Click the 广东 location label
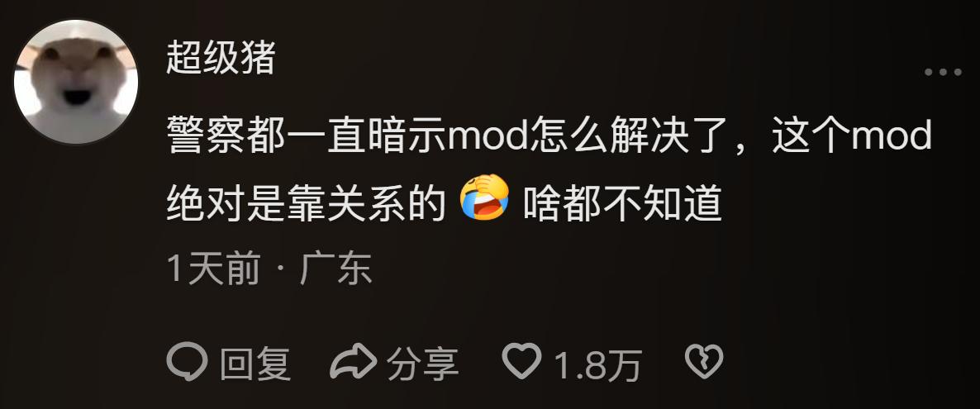This screenshot has width=980, height=409. [335, 270]
